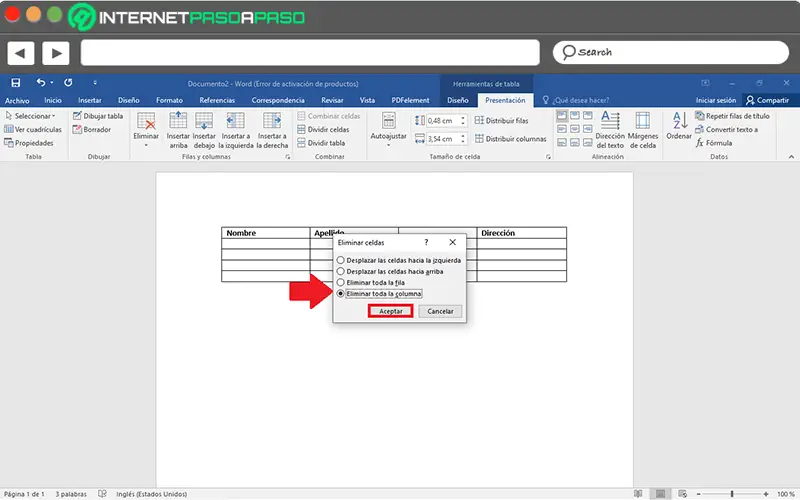Screen dimensions: 800x500
Task: Open the Seleccionar dropdown
Action: [x=30, y=116]
